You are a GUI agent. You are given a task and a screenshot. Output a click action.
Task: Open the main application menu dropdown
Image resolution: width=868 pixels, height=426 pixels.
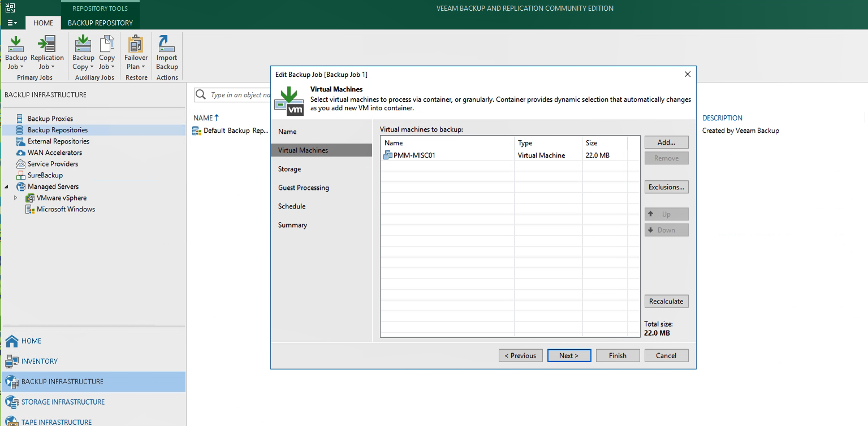(12, 23)
